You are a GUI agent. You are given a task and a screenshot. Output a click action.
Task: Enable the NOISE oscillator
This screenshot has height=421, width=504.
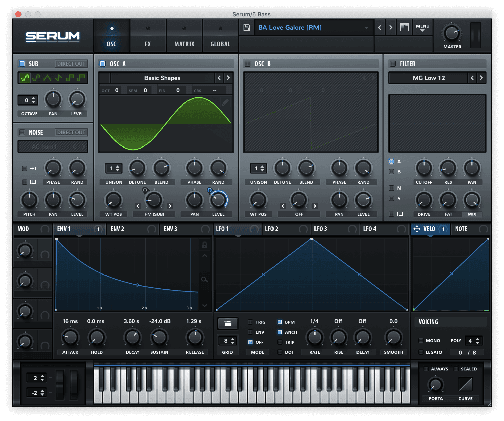22,132
